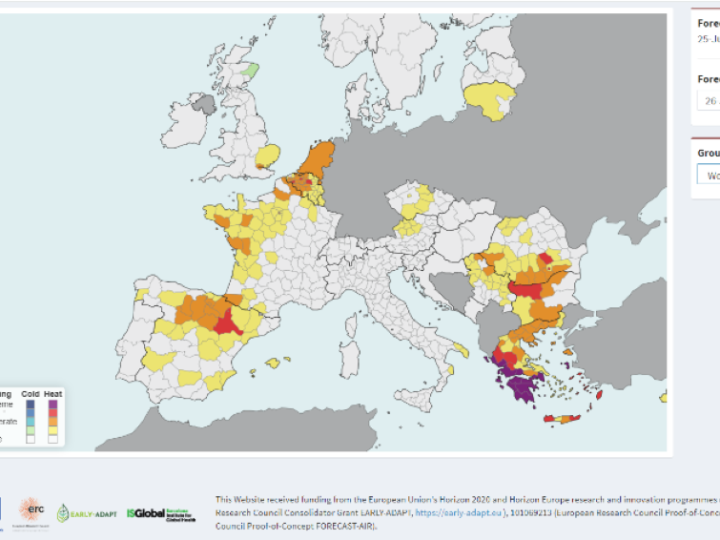Select the red heat legend swatch
The height and width of the screenshot is (540, 720).
53,413
